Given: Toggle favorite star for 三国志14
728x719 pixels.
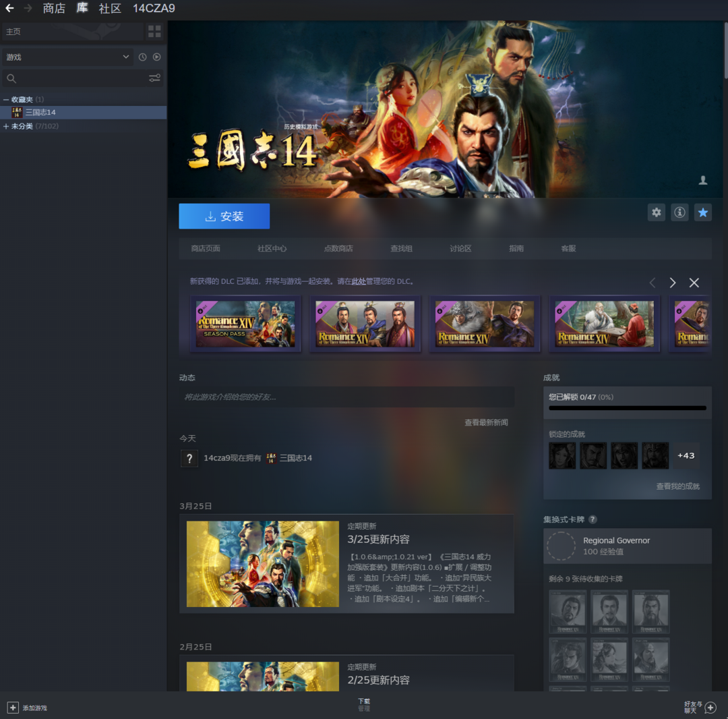Looking at the screenshot, I should [702, 212].
